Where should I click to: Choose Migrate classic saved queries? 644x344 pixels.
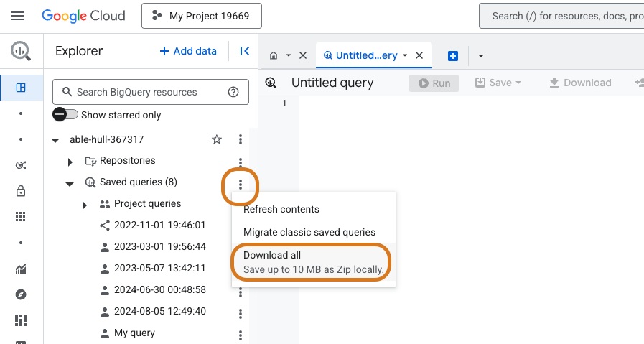pyautogui.click(x=313, y=232)
